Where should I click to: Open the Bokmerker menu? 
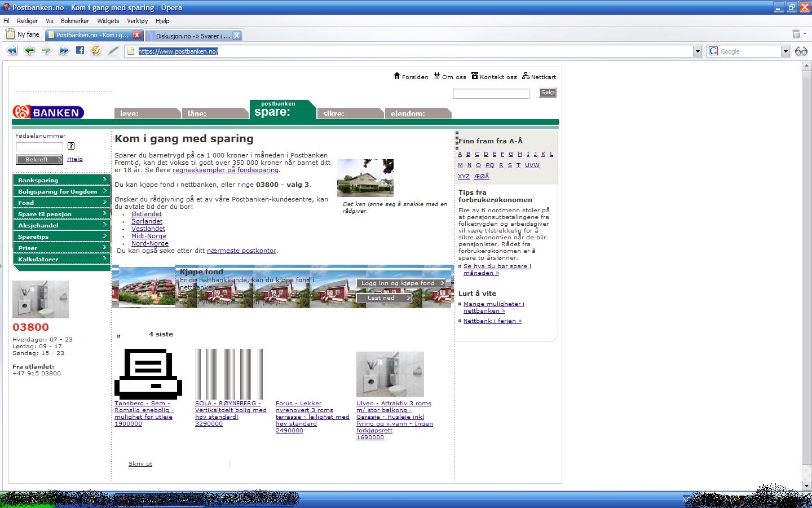click(75, 21)
